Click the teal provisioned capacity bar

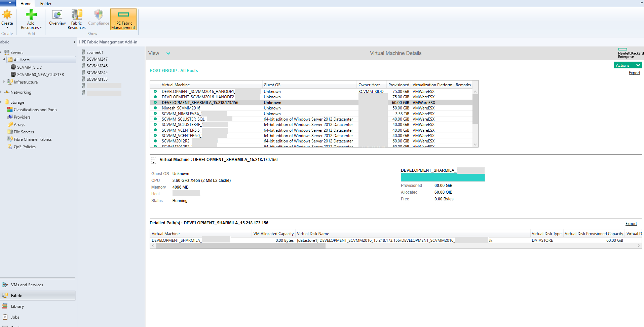442,177
